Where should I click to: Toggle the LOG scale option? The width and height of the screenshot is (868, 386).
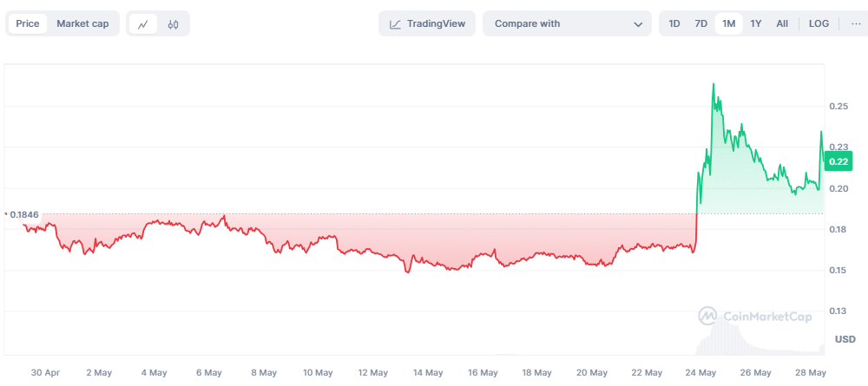click(819, 23)
